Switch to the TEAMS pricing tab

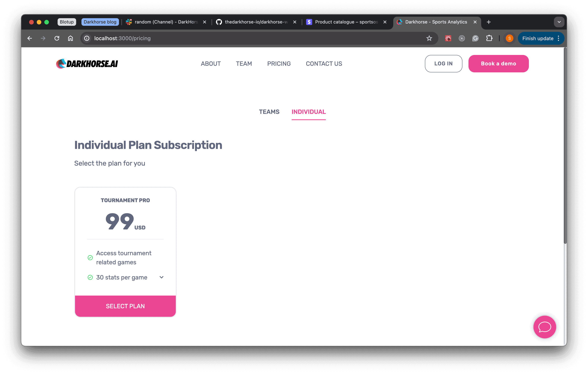269,112
